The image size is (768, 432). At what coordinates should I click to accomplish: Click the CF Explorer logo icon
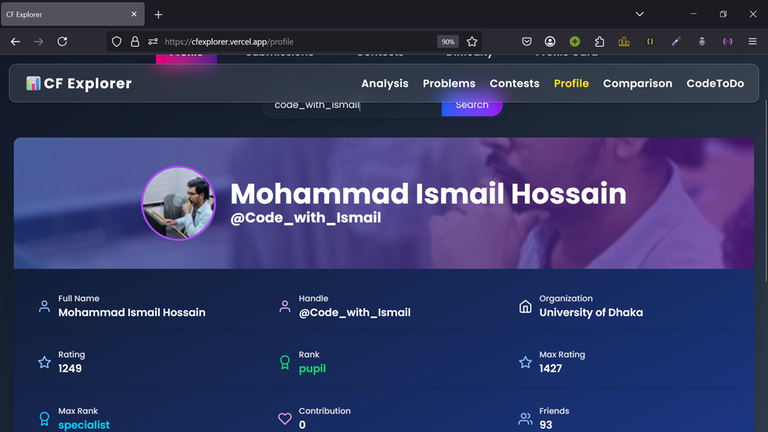33,84
